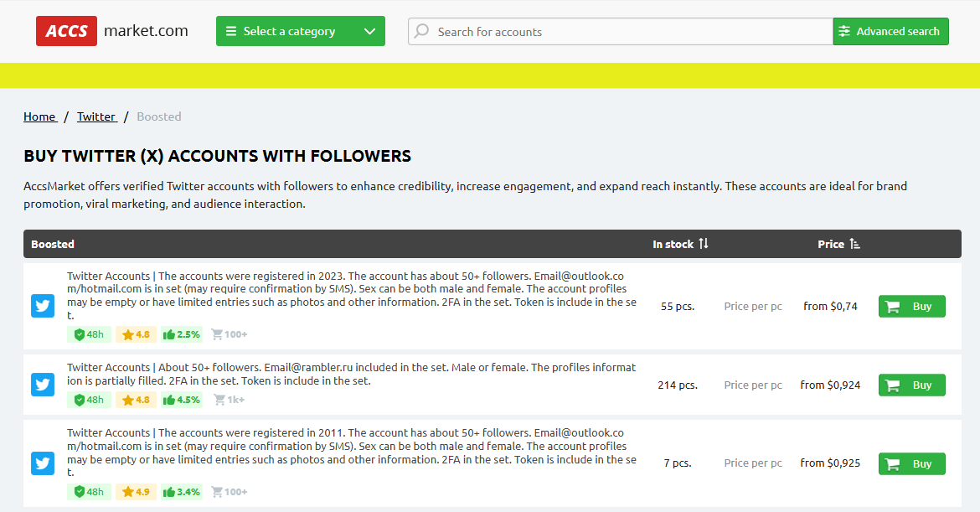This screenshot has width=980, height=512.
Task: Open listing description registered in 2011
Action: (352, 453)
